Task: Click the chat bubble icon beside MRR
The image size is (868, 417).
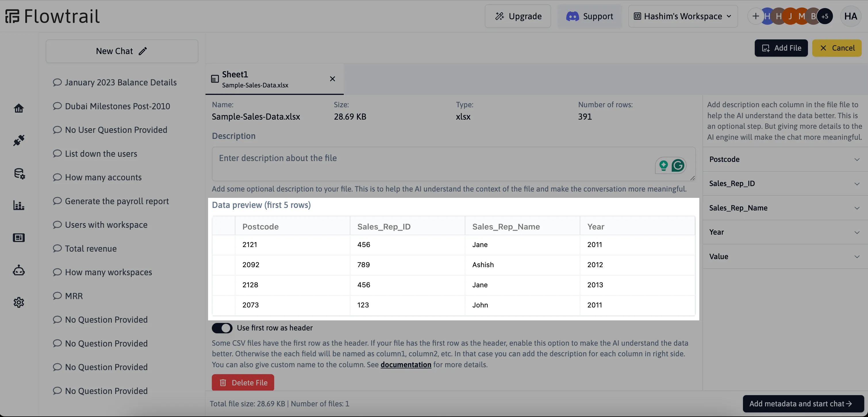Action: (57, 296)
